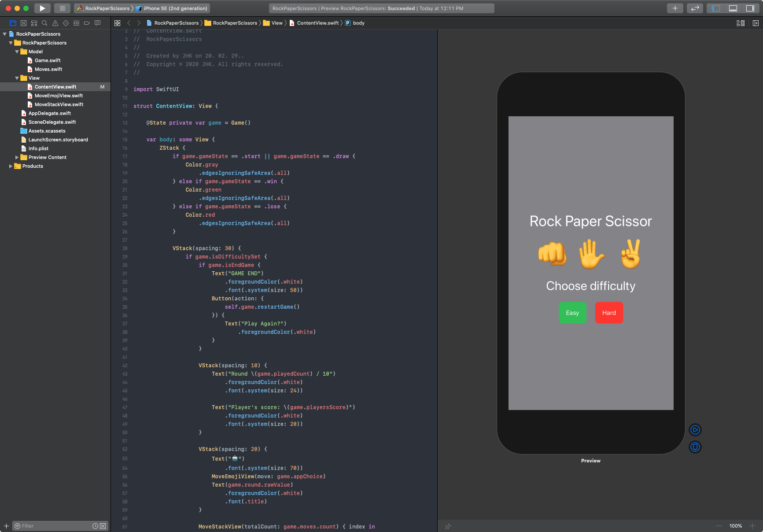Click the green Easy button in preview
763x532 pixels.
click(572, 313)
